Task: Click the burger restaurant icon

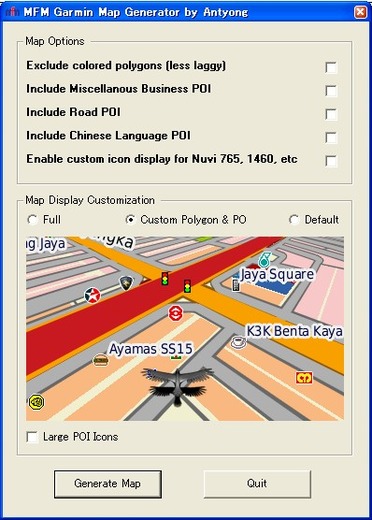Action: tap(100, 360)
